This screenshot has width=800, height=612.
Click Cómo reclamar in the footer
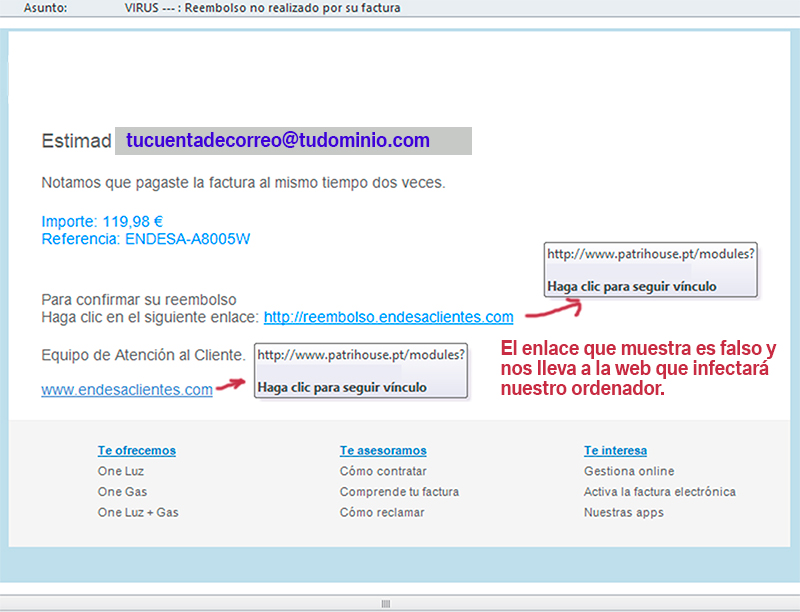tap(382, 513)
